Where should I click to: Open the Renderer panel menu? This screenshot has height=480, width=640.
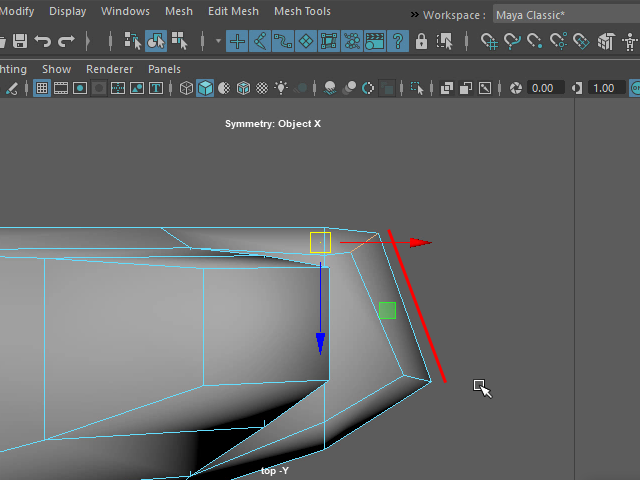click(x=109, y=69)
